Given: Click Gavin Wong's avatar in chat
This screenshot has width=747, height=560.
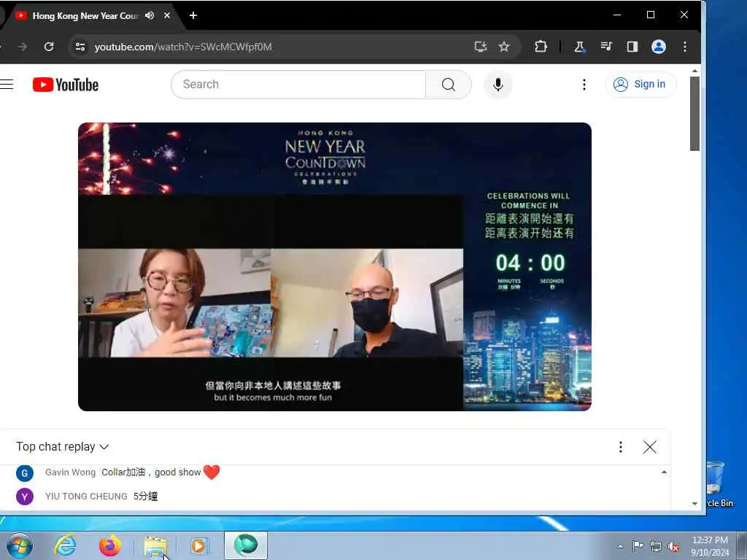Looking at the screenshot, I should (25, 473).
